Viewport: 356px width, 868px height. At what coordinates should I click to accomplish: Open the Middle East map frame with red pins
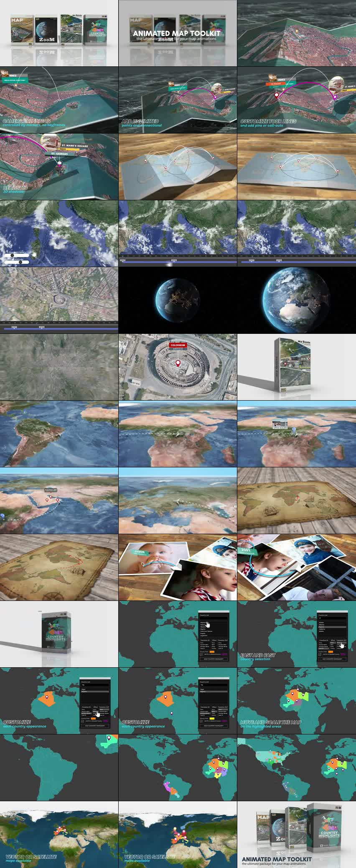[59, 501]
